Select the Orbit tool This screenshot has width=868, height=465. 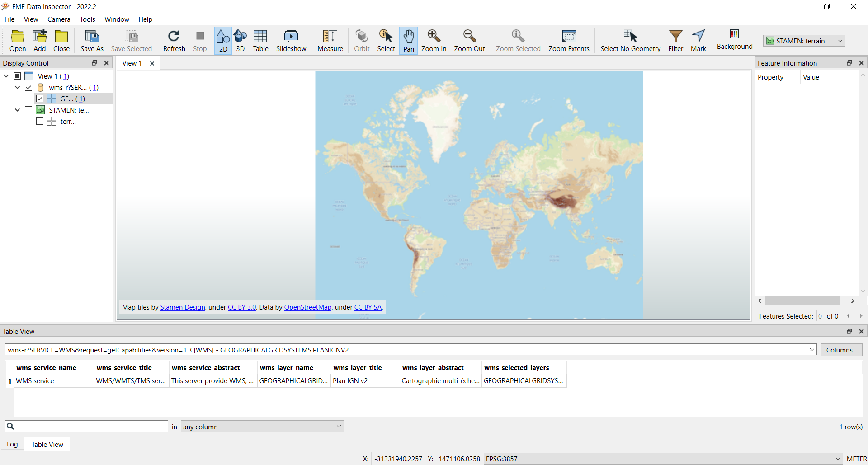362,41
